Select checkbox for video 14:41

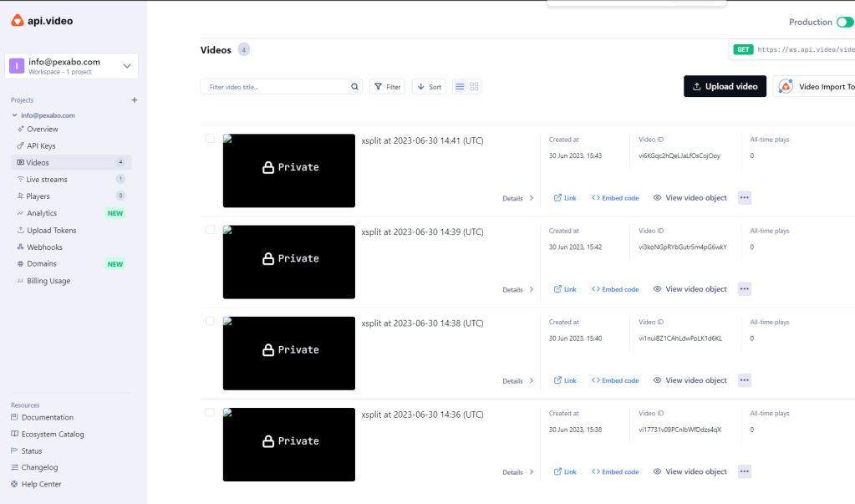point(210,139)
